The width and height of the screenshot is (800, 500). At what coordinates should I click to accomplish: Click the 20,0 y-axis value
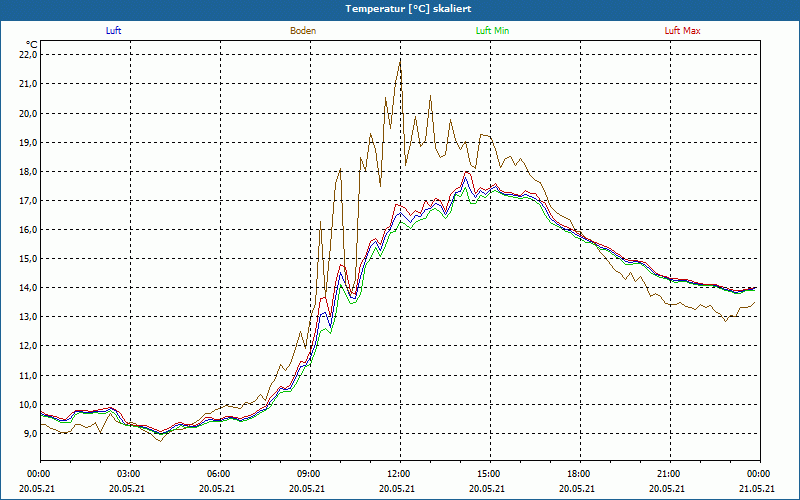coord(29,113)
